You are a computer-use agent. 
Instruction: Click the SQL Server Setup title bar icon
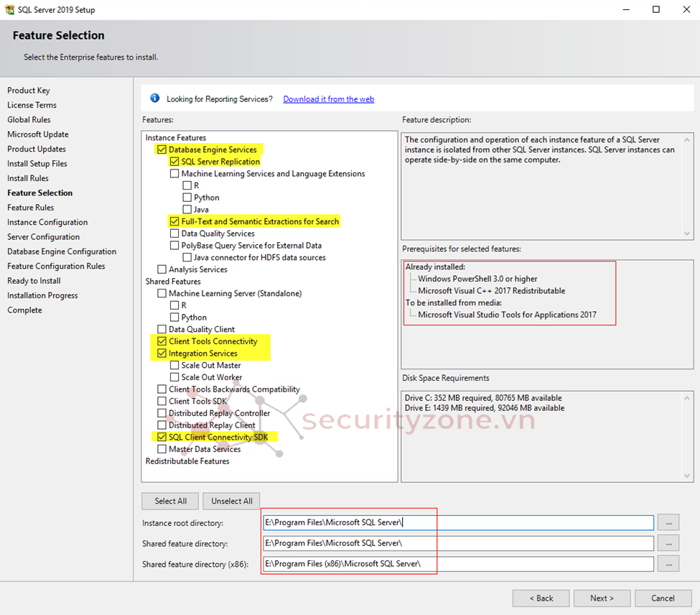point(9,10)
